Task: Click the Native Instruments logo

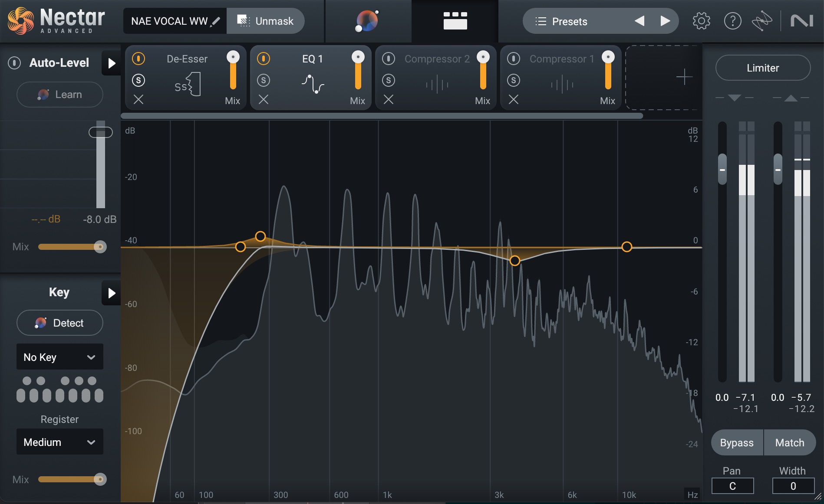Action: coord(801,21)
